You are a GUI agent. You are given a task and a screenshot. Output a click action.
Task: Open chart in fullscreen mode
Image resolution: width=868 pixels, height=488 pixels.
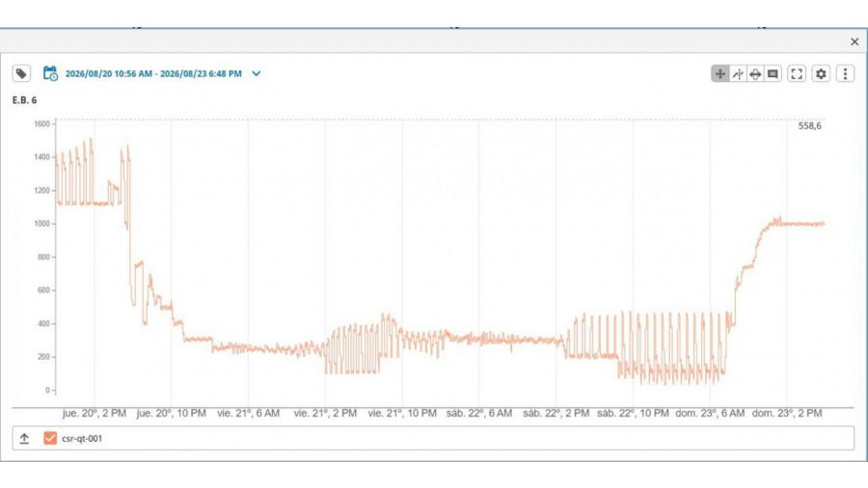[x=797, y=73]
